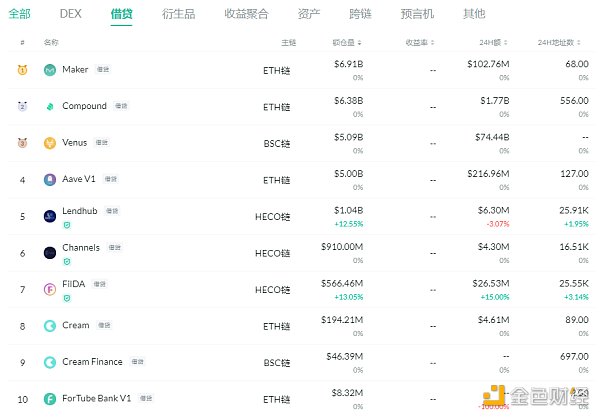Click Compound's $1.77B 24H volume

(x=495, y=101)
